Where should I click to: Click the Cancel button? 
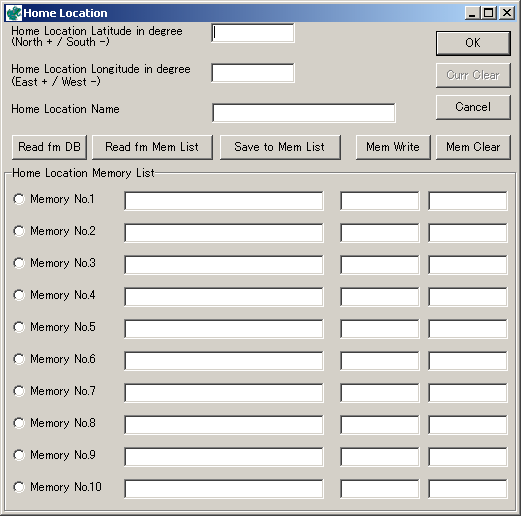(473, 107)
